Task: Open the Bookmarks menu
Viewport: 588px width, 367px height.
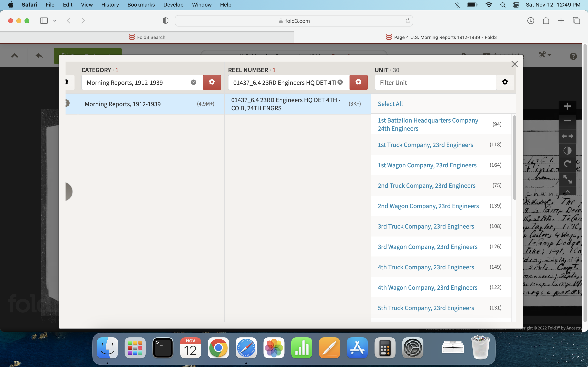Action: point(141,5)
